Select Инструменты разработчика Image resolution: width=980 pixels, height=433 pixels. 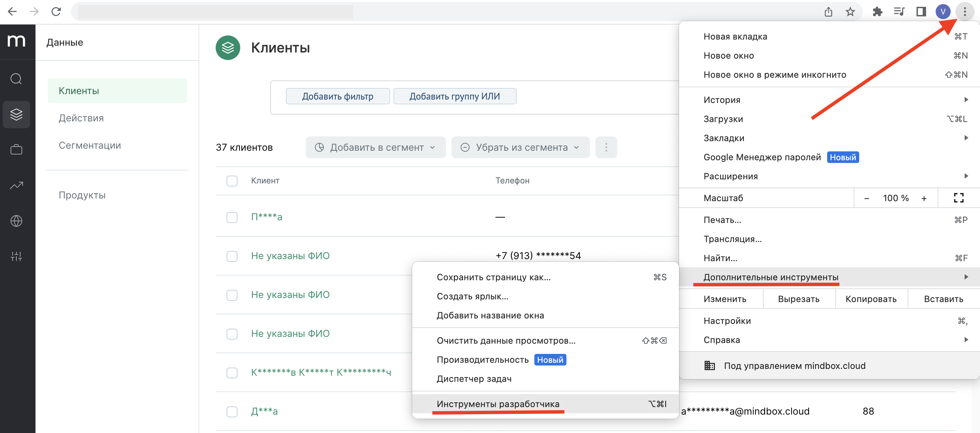(x=545, y=403)
